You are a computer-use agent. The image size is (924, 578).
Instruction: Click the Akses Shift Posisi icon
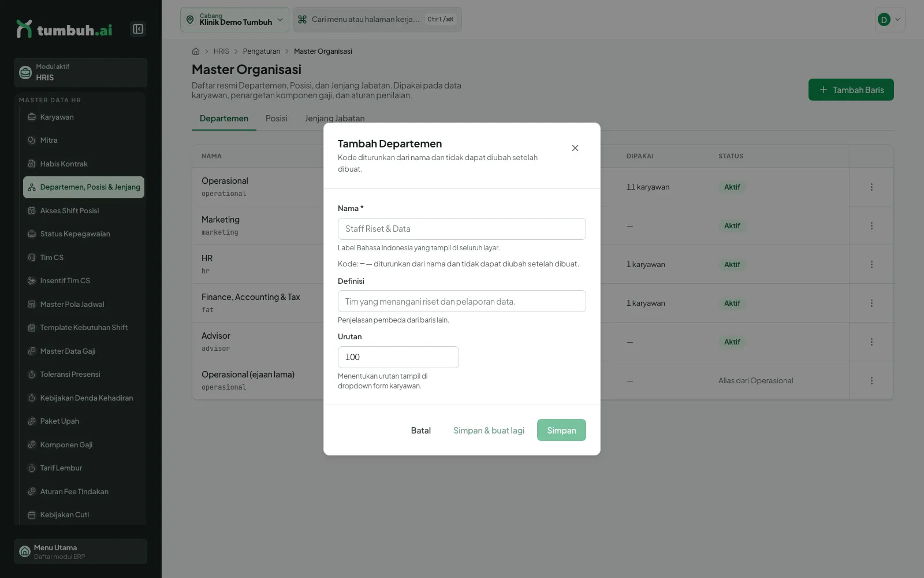coord(32,210)
